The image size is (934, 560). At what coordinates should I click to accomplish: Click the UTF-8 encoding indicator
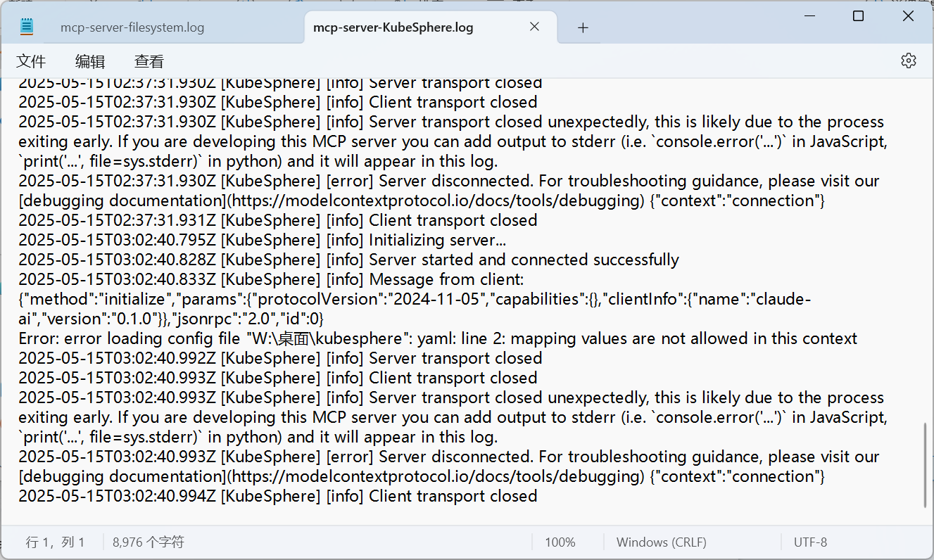[x=811, y=542]
